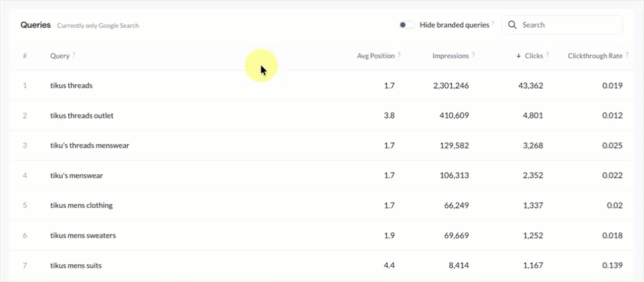
Task: Open help icon next to Query header
Action: click(x=74, y=54)
